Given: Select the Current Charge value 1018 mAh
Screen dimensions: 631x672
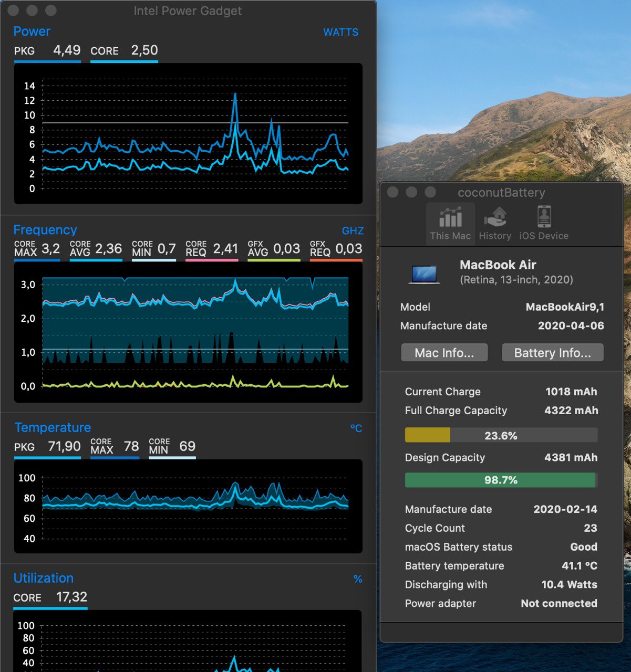Looking at the screenshot, I should coord(571,392).
